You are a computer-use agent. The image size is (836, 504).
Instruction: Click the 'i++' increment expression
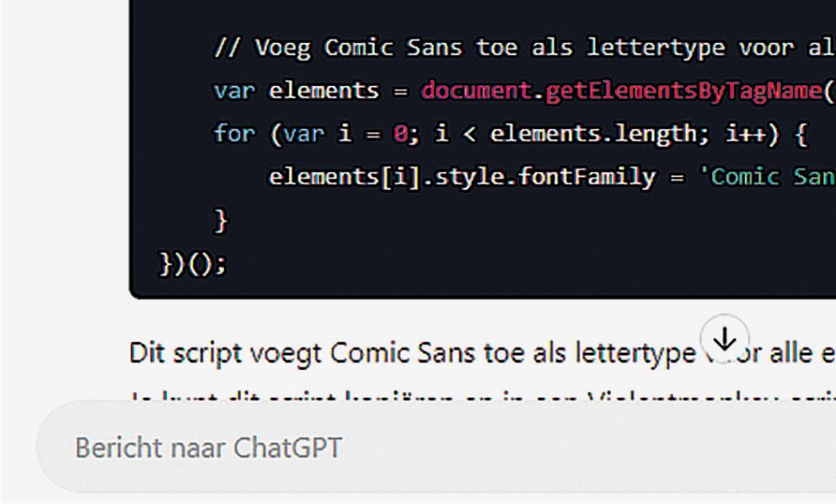click(x=745, y=134)
